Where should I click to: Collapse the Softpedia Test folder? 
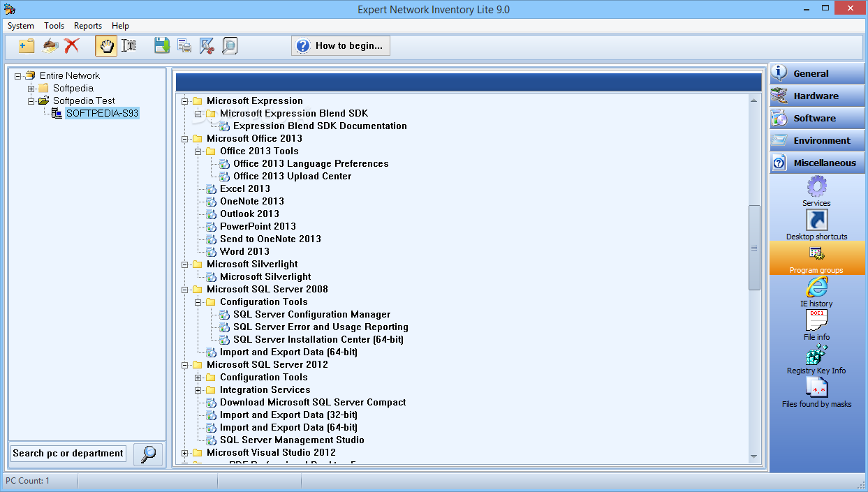(31, 101)
